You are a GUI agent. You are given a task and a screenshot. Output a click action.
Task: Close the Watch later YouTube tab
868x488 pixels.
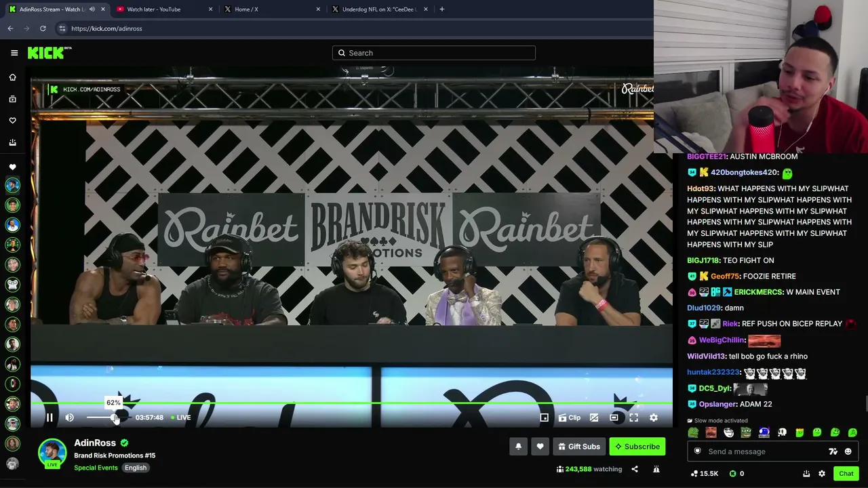[x=210, y=9]
